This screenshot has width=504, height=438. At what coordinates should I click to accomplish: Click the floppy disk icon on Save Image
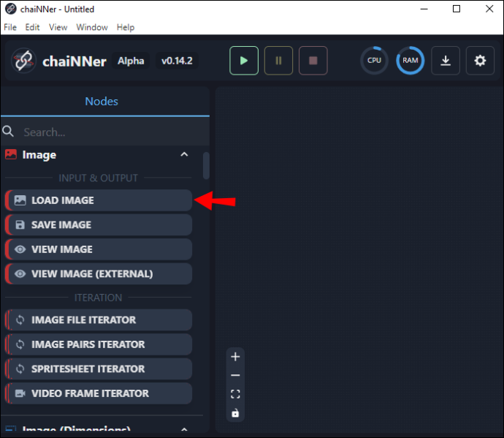[20, 224]
